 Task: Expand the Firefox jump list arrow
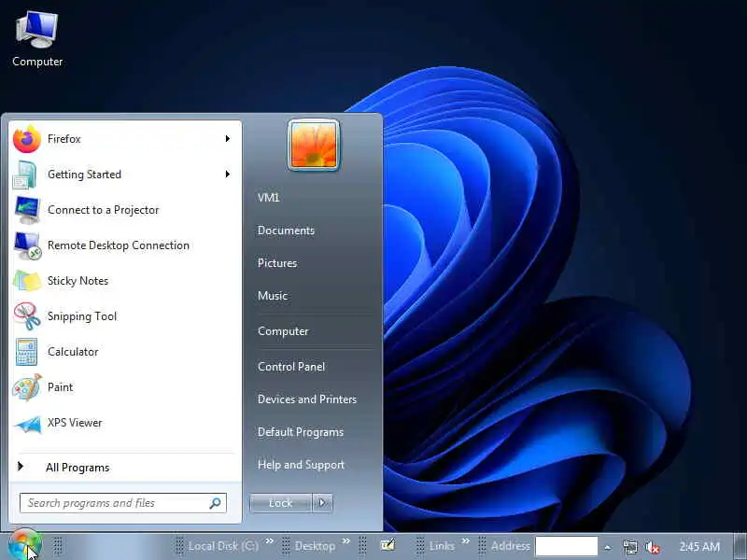click(x=228, y=138)
